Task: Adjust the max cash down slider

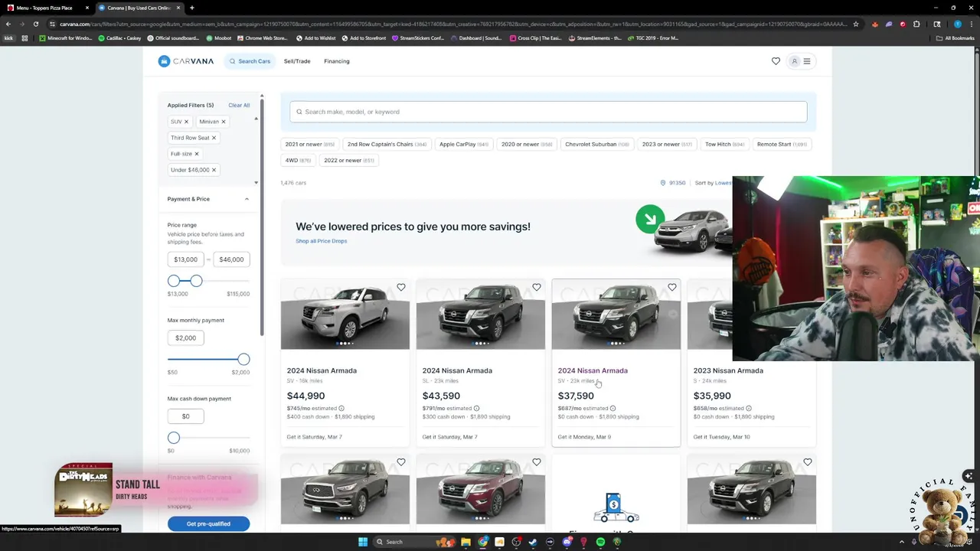Action: tap(174, 438)
